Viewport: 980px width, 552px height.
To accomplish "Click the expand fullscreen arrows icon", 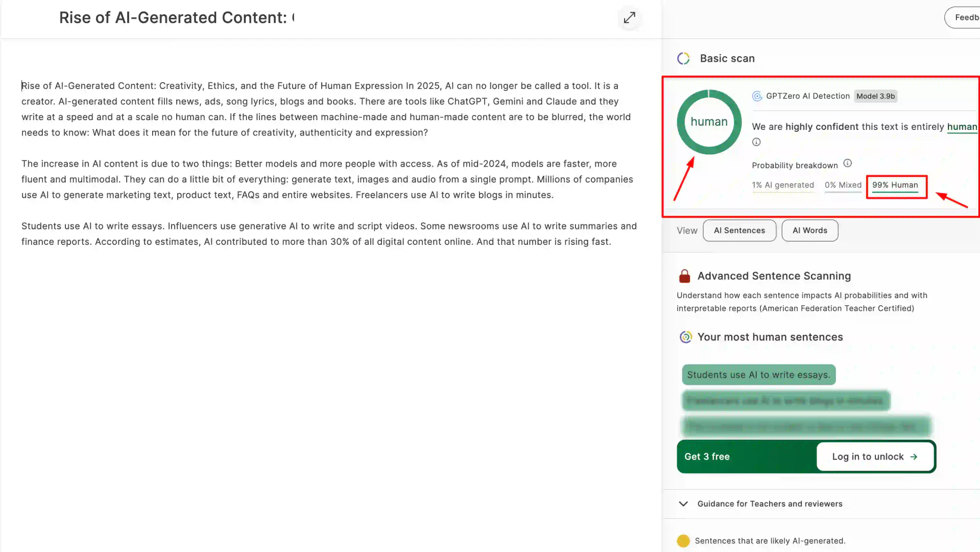I will (629, 18).
